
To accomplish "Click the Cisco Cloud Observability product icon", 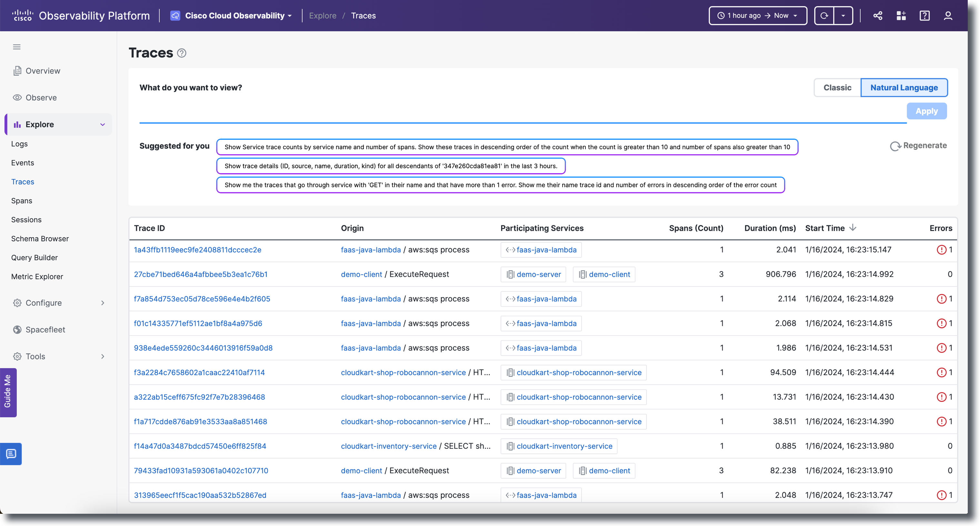I will [175, 15].
